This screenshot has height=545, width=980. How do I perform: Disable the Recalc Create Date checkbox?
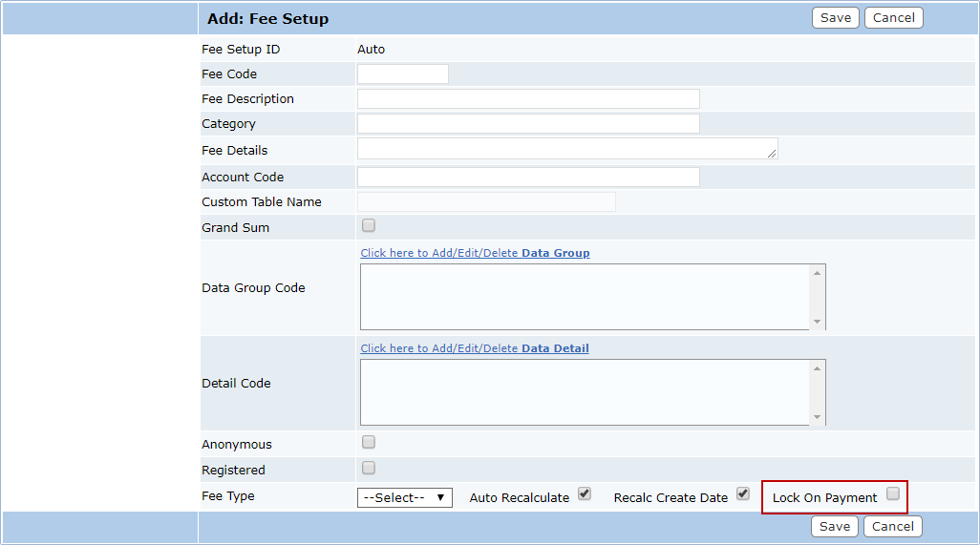tap(743, 494)
